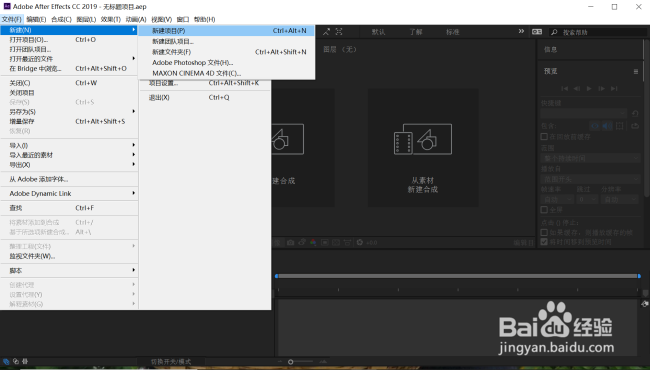Viewport: 650px width, 370px height.
Task: Toggle include audio speaker icon
Action: pos(607,126)
